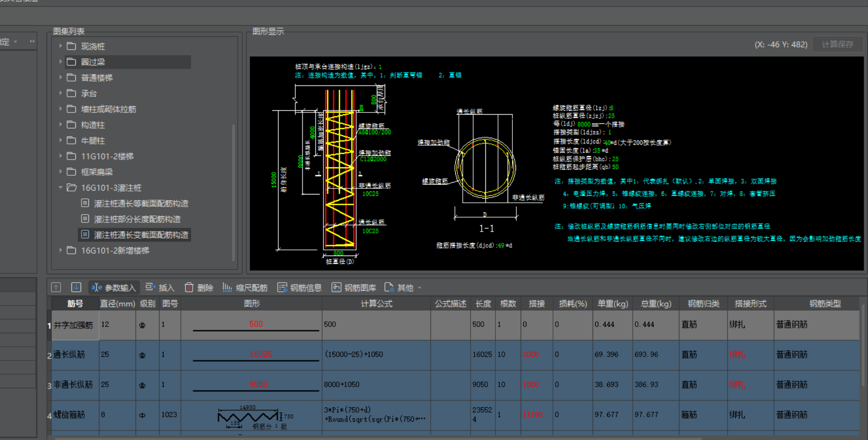Image resolution: width=868 pixels, height=440 pixels.
Task: Select 16G101-2新增楼梯 tree item
Action: [115, 250]
